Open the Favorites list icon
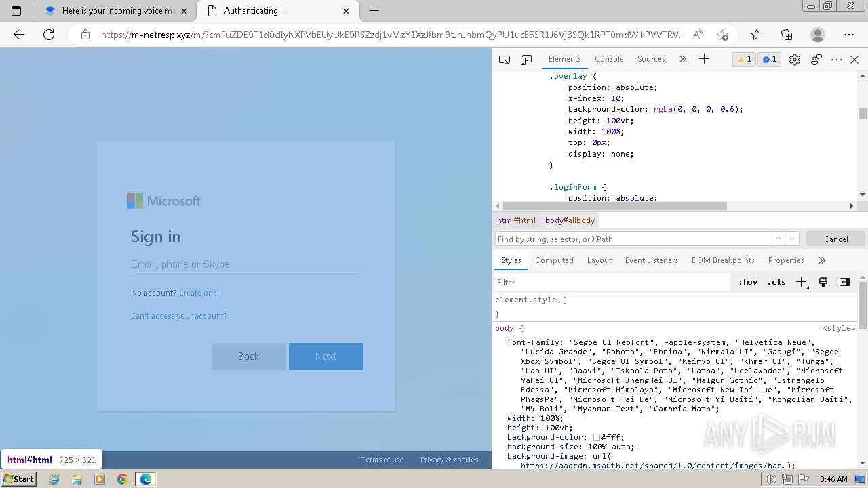The image size is (868, 488). [757, 35]
